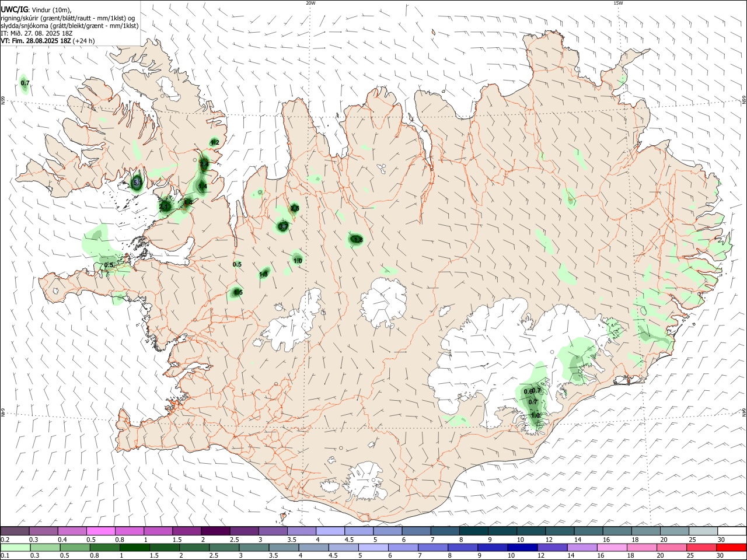The image size is (747, 560).
Task: Pick the white 30+ snow legend swatch
Action: click(x=731, y=531)
